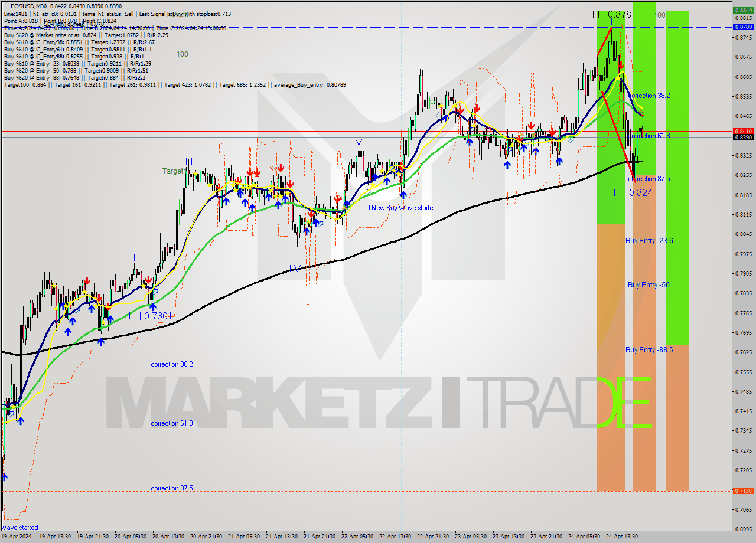
Task: Click the 0.8115 price scale value
Action: 742,215
